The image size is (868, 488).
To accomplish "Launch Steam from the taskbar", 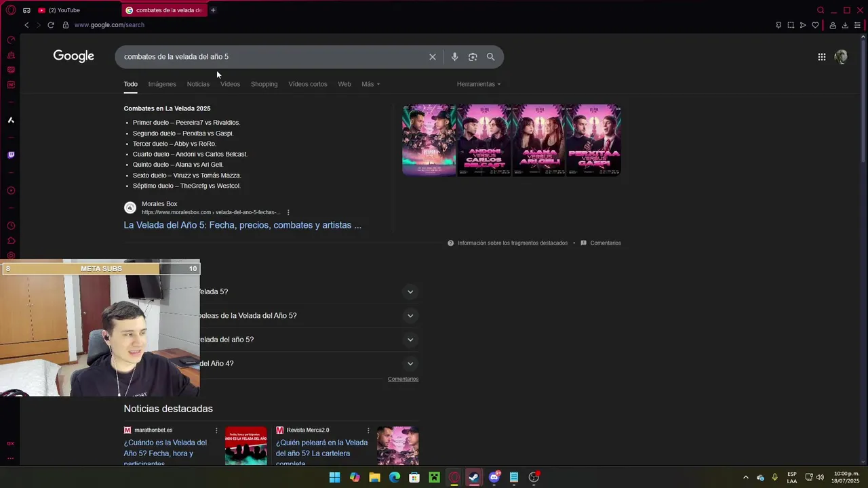I will click(x=474, y=477).
